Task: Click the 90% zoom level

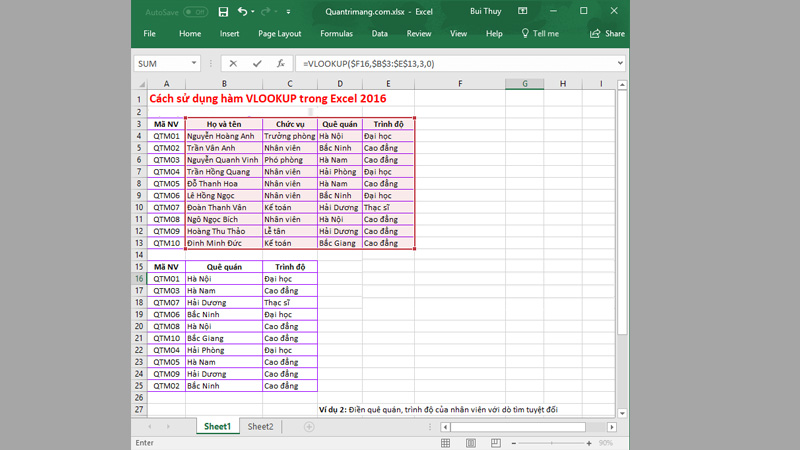Action: coord(606,443)
